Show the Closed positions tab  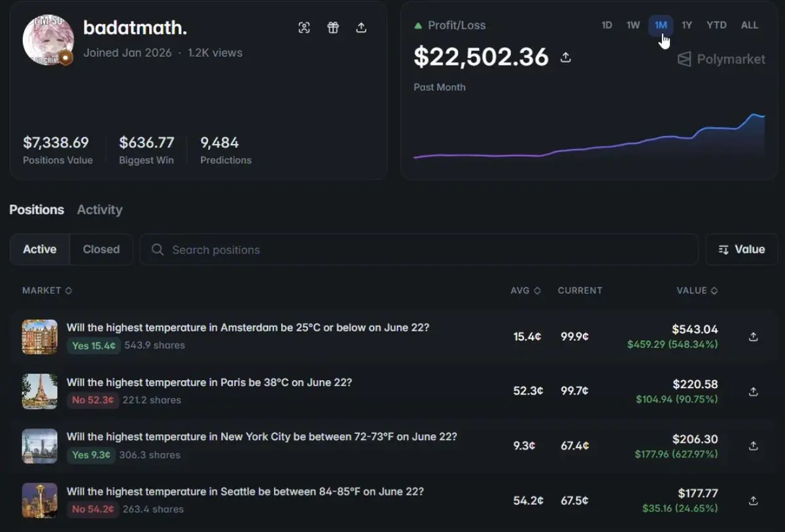[101, 249]
